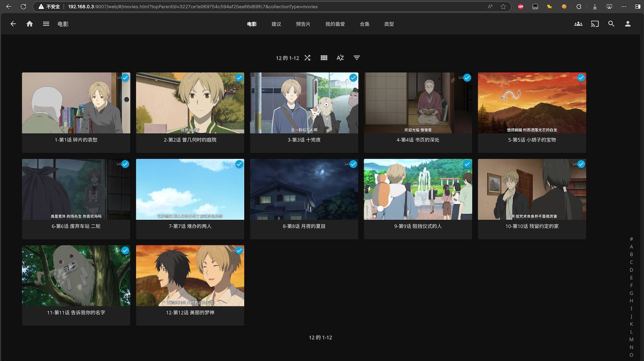The image size is (644, 361).
Task: Open thumbnail of 1-第1话 碎片的哀愁
Action: coord(76,103)
